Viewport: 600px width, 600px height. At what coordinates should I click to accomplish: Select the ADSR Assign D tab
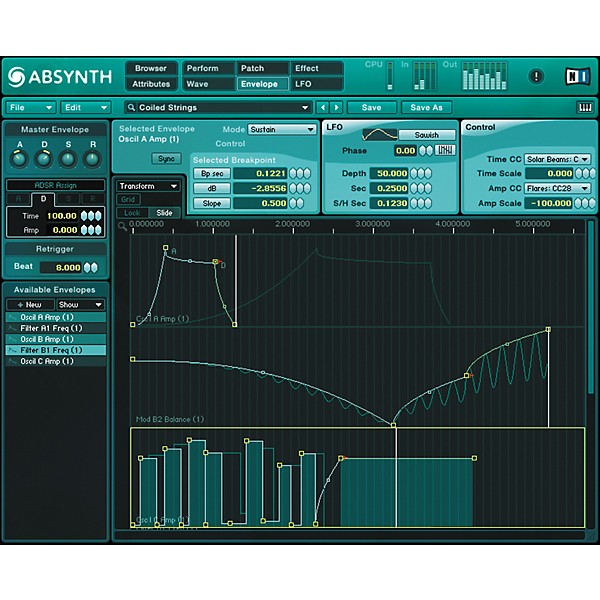click(43, 199)
